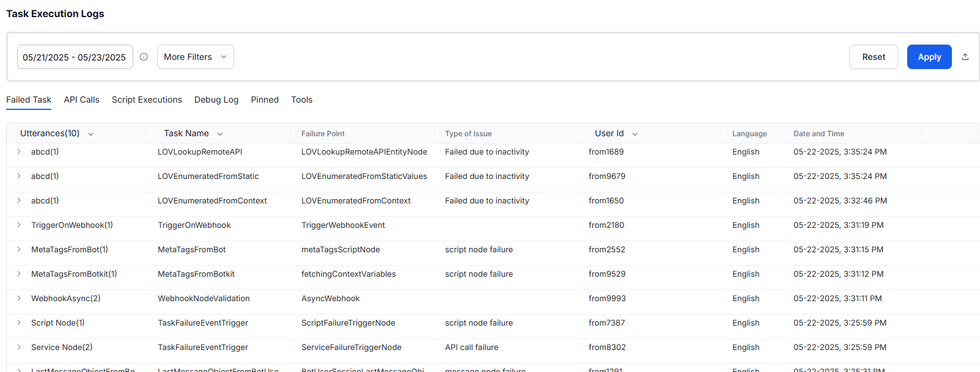The image size is (980, 372).
Task: Click the Reset button
Action: pyautogui.click(x=874, y=57)
